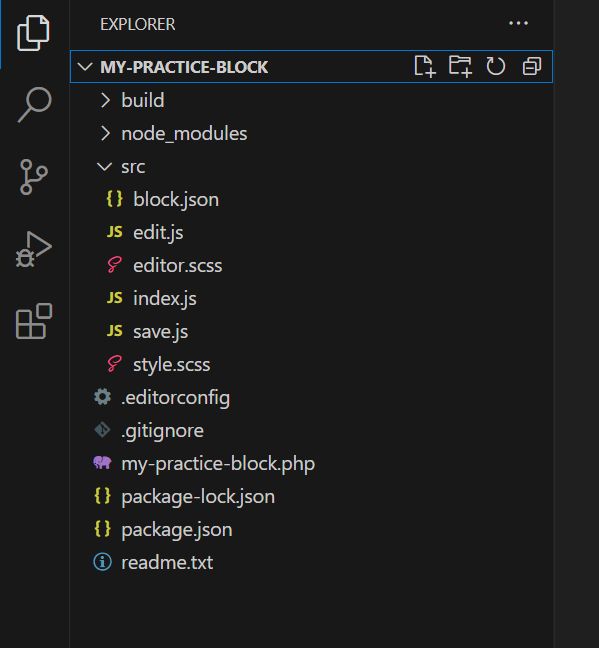Image resolution: width=599 pixels, height=648 pixels.
Task: Open the .gitignore file
Action: point(162,431)
